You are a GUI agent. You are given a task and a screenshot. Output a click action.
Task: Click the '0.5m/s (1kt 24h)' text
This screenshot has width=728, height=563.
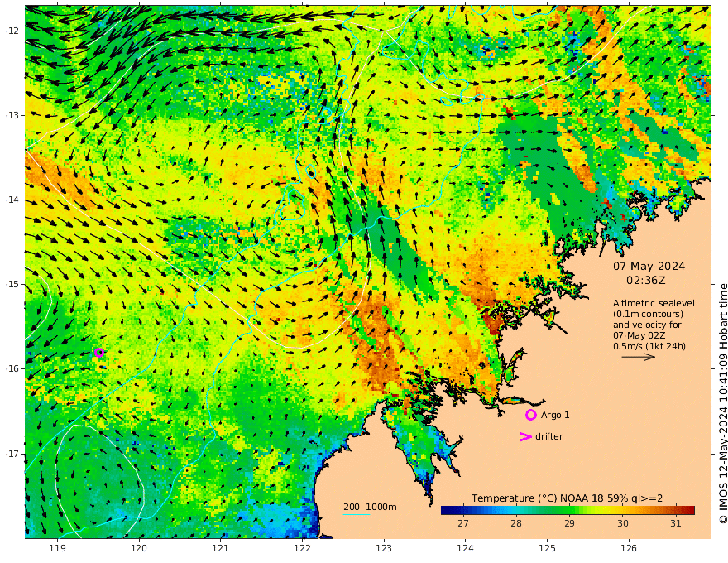pyautogui.click(x=649, y=346)
